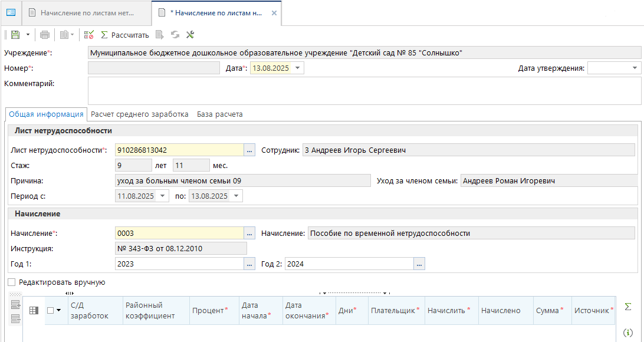Click the info icon right of table

628,333
